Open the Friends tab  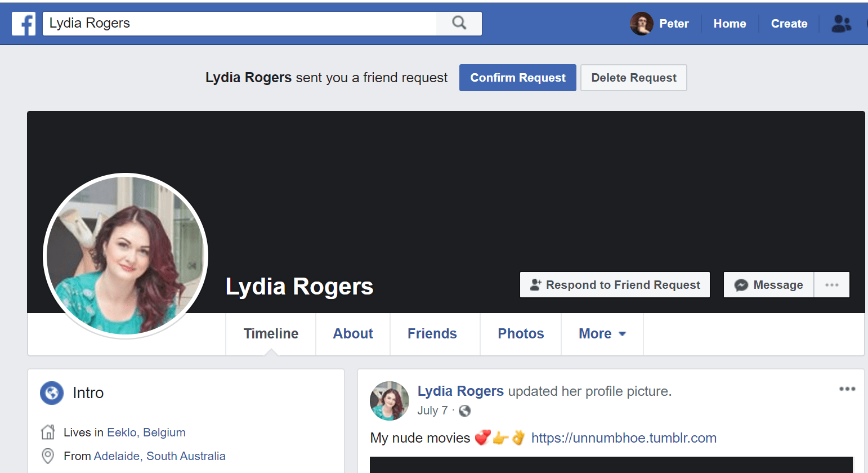(x=432, y=334)
